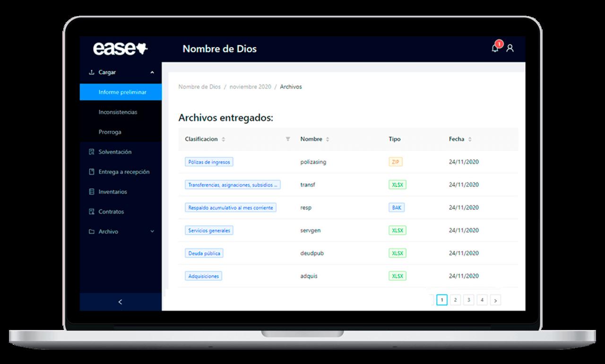This screenshot has width=605, height=364.
Task: Click the filter icon in Clasificacion column
Action: click(x=288, y=139)
